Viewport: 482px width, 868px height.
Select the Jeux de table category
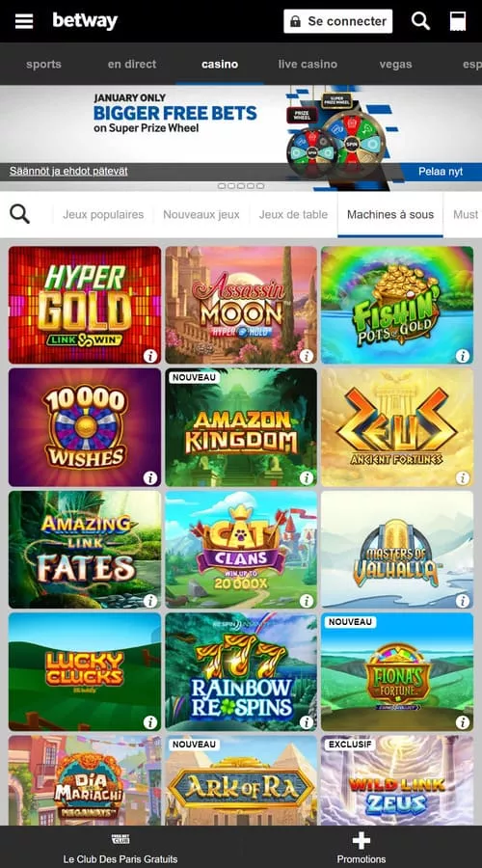[x=293, y=214]
